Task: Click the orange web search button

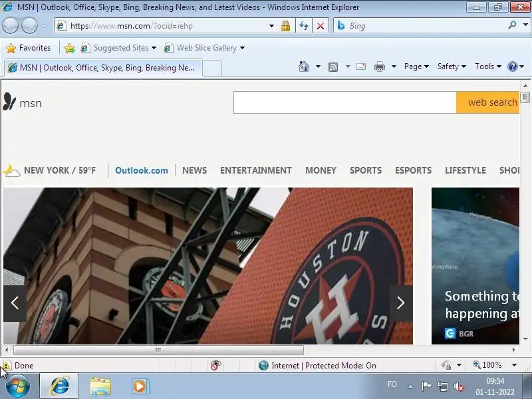Action: pos(488,102)
